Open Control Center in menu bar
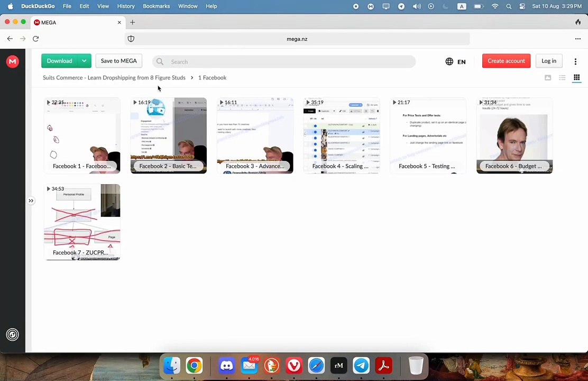This screenshot has width=588, height=381. tap(522, 6)
